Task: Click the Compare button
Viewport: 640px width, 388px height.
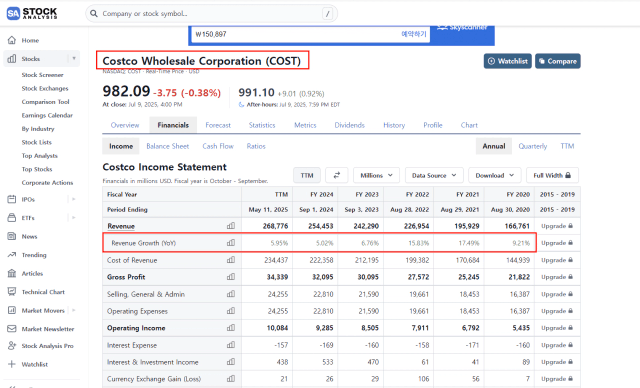Action: click(558, 61)
